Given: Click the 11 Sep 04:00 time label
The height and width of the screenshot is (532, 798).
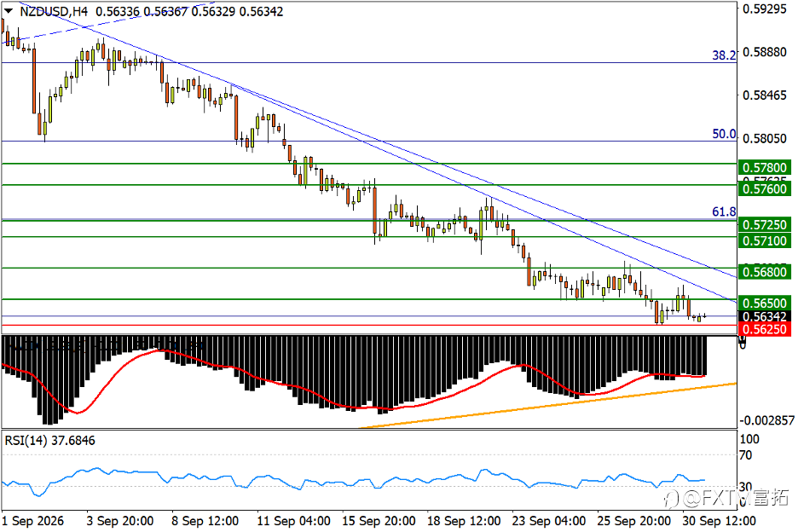Looking at the screenshot, I should click(293, 521).
